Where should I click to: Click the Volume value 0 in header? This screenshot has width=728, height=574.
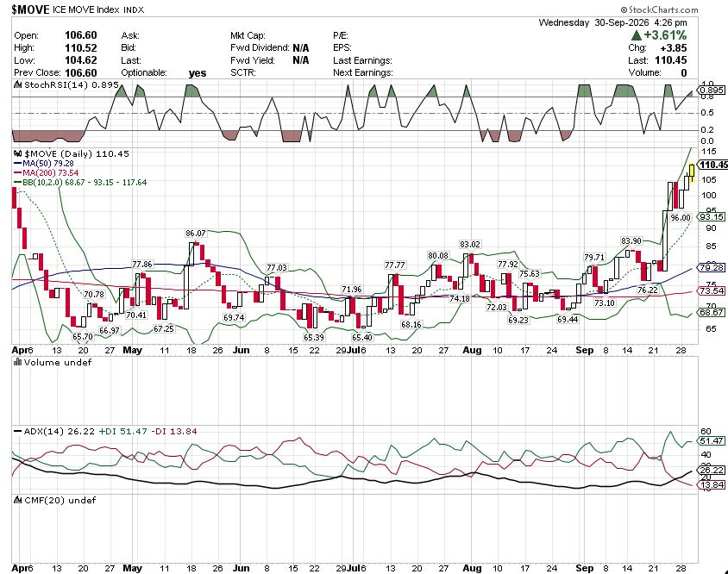pyautogui.click(x=684, y=73)
